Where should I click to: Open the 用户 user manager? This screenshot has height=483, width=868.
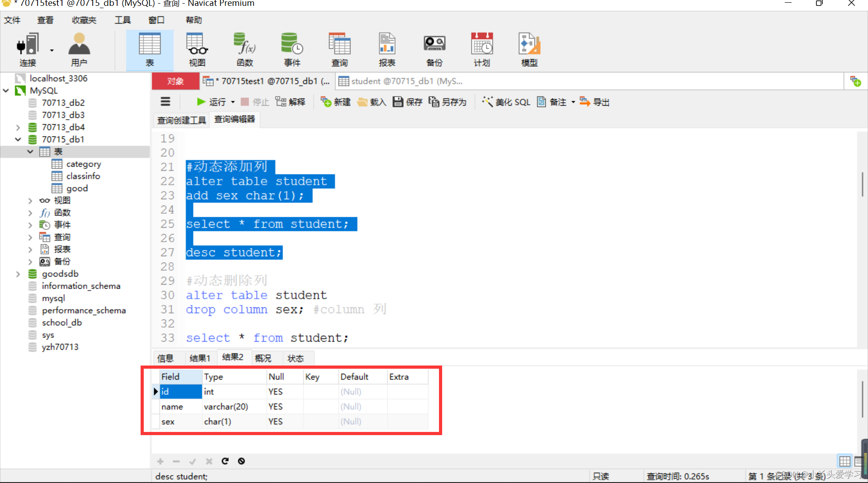coord(79,50)
